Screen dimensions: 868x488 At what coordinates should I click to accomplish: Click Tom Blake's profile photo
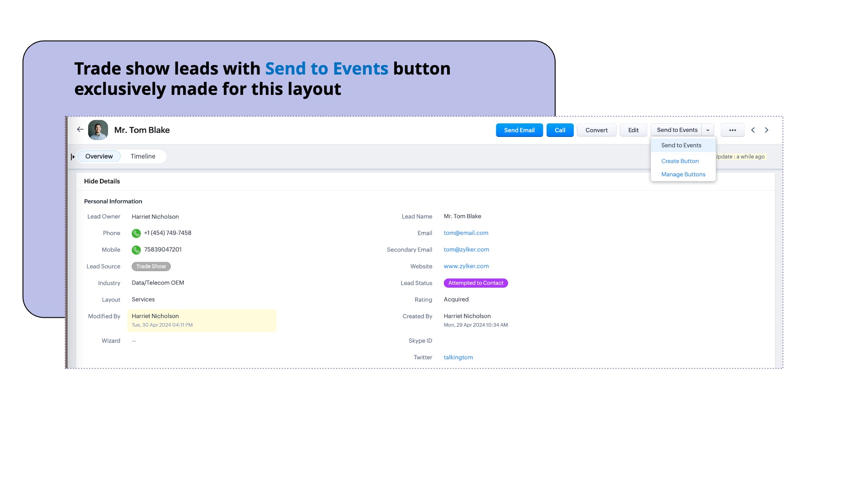click(x=98, y=130)
